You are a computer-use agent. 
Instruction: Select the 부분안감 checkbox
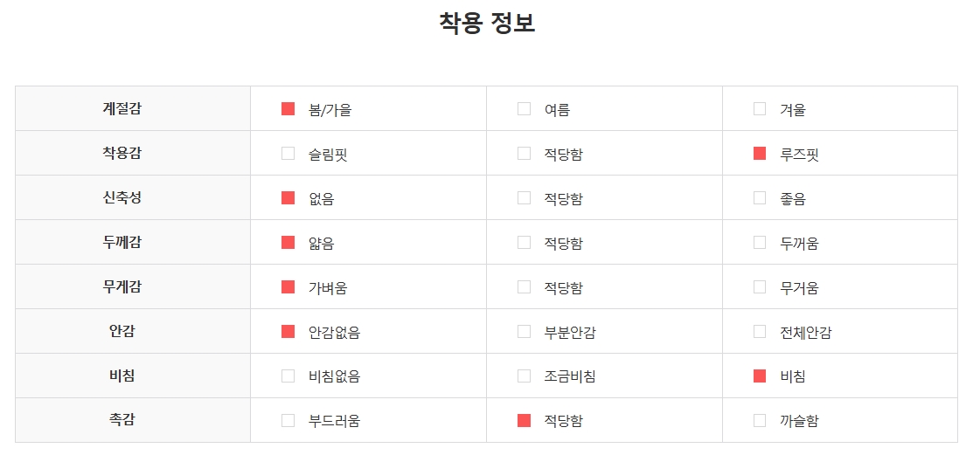coord(525,331)
